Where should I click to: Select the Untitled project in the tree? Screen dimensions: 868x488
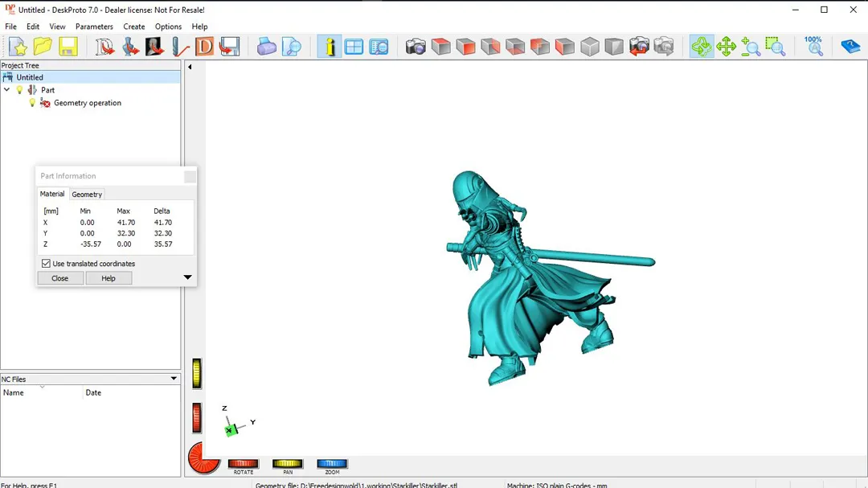point(30,77)
